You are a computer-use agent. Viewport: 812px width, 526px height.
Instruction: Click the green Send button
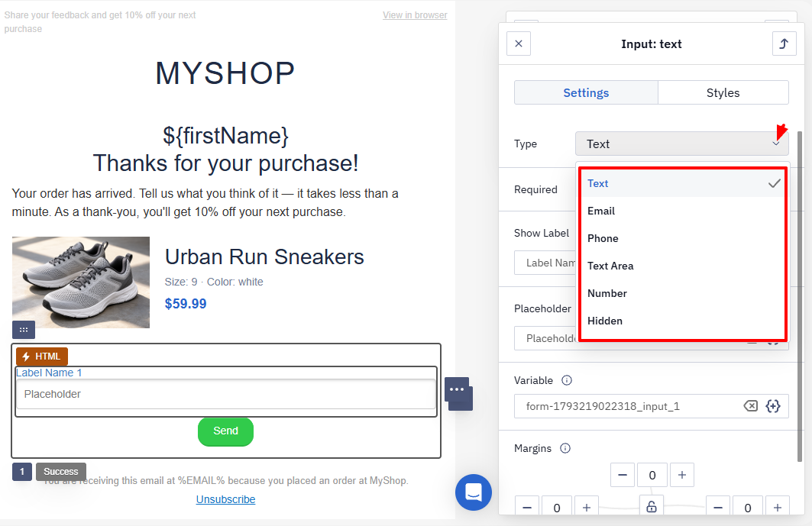click(x=226, y=431)
